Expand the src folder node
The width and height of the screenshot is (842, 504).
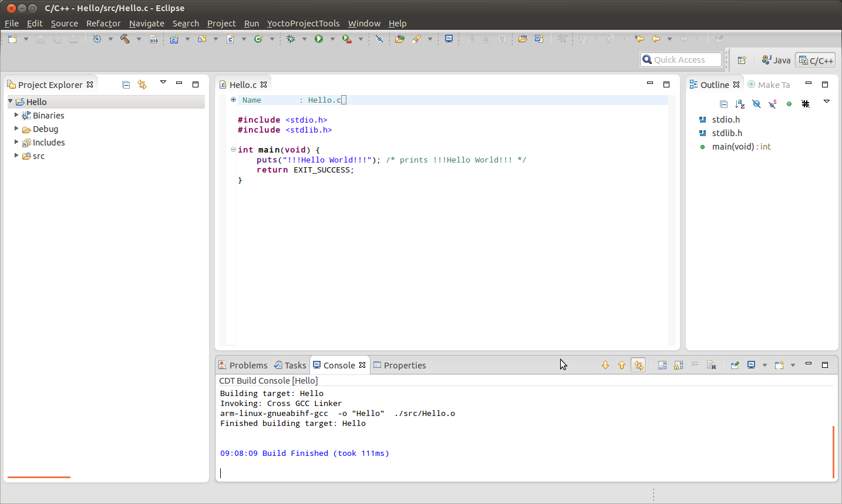(x=16, y=156)
